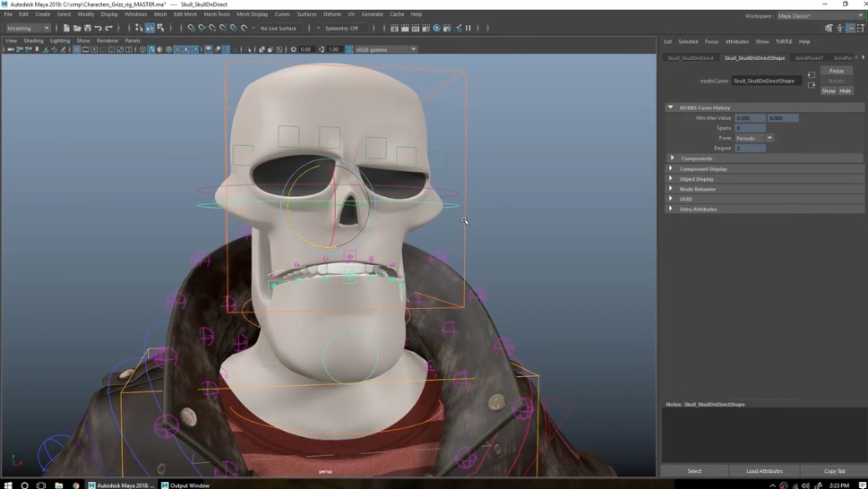Expand the Components section

(672, 159)
